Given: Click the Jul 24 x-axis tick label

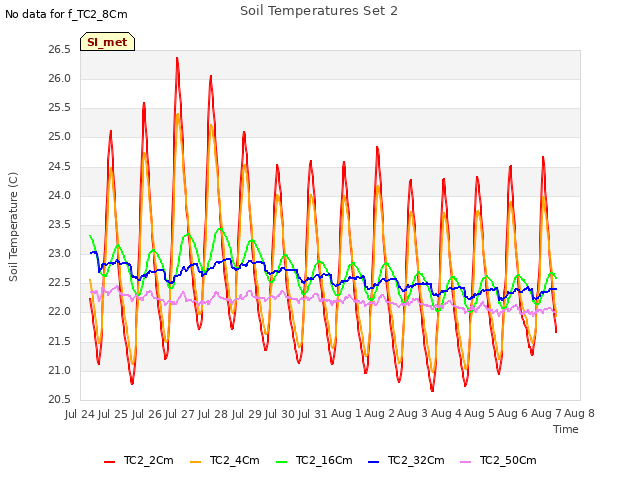Looking at the screenshot, I should point(80,414).
